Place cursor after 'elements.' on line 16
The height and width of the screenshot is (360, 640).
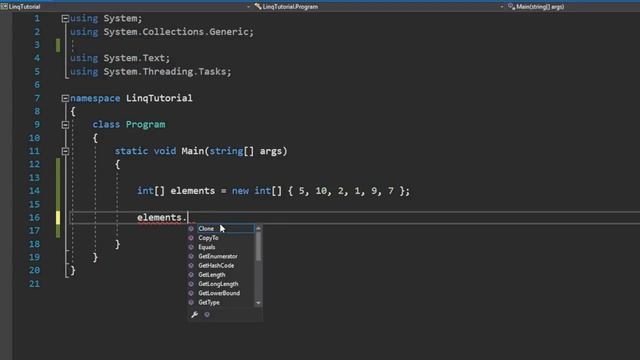[188, 218]
